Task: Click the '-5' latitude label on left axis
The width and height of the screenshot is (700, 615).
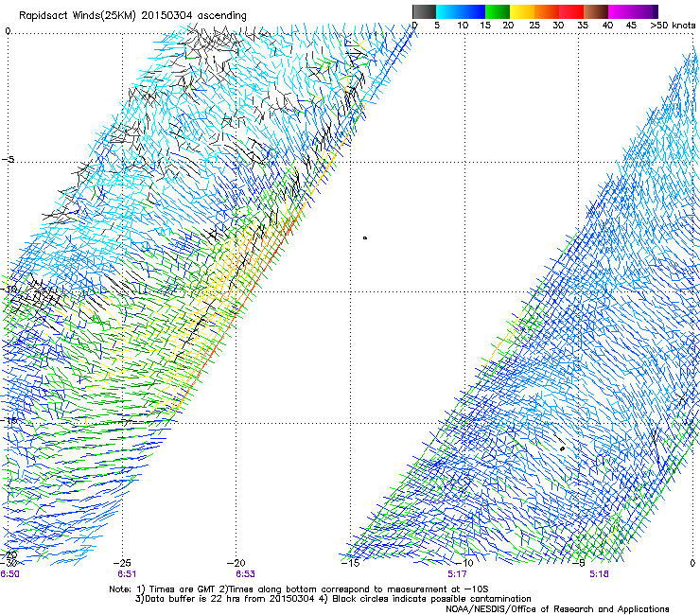Action: pos(8,160)
